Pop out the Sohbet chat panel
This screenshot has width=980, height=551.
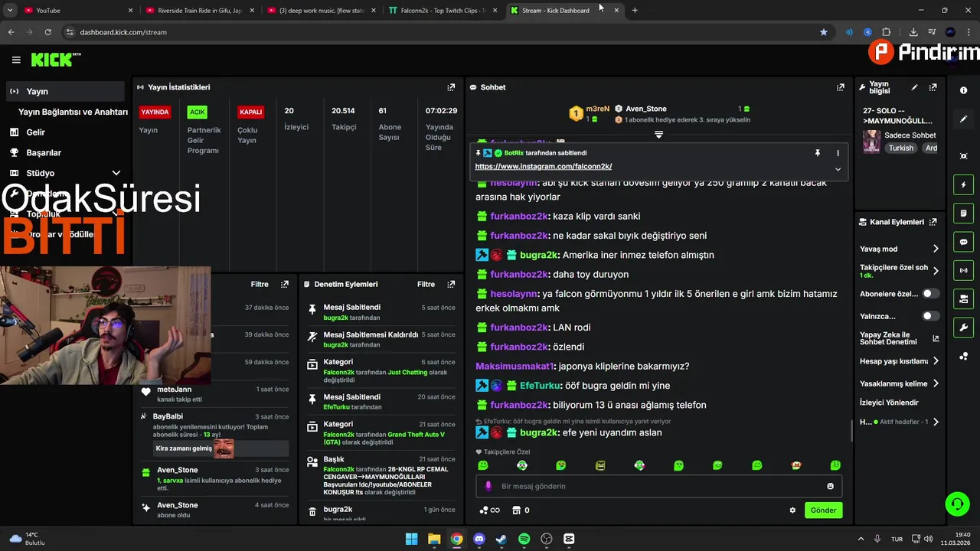[x=840, y=87]
